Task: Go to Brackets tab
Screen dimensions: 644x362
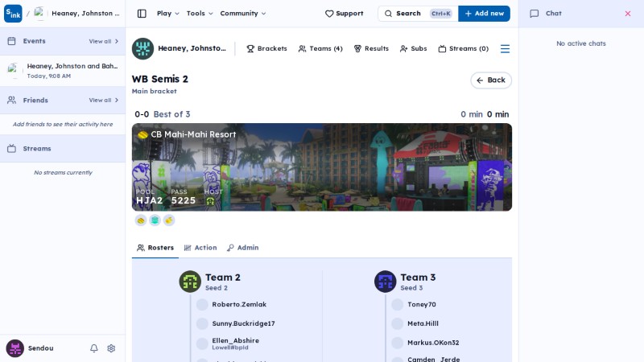Action: click(x=266, y=48)
